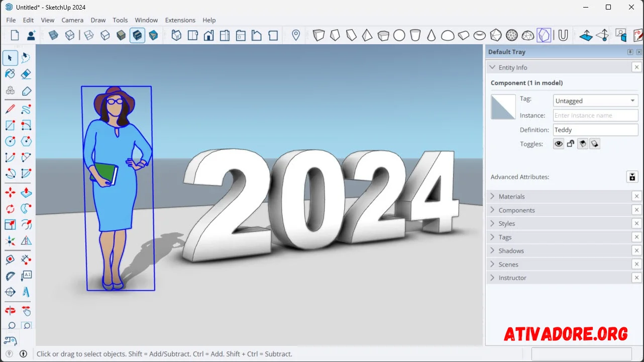Click the New file icon

coord(15,35)
